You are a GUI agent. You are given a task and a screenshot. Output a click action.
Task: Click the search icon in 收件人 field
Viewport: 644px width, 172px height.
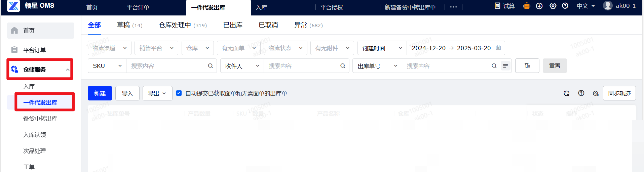(x=343, y=66)
